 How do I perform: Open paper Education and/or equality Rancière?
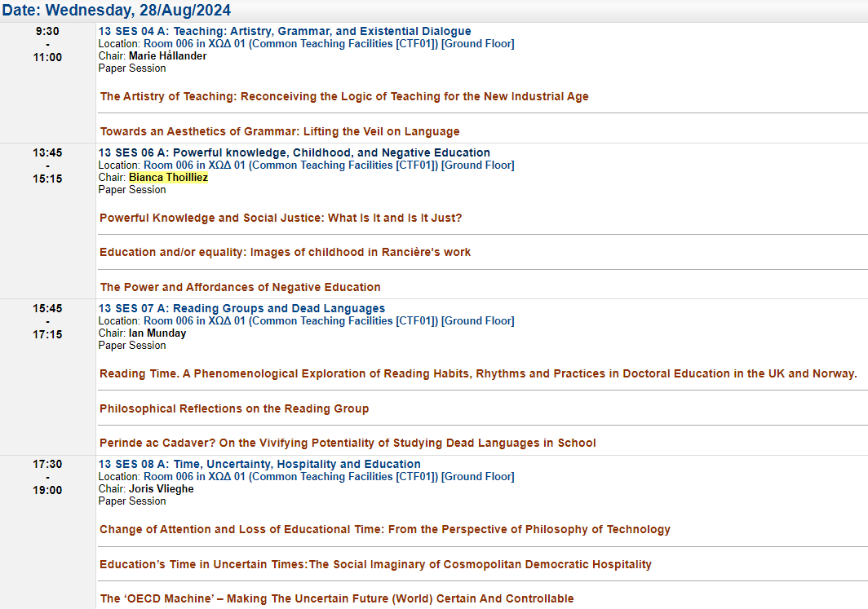(285, 252)
